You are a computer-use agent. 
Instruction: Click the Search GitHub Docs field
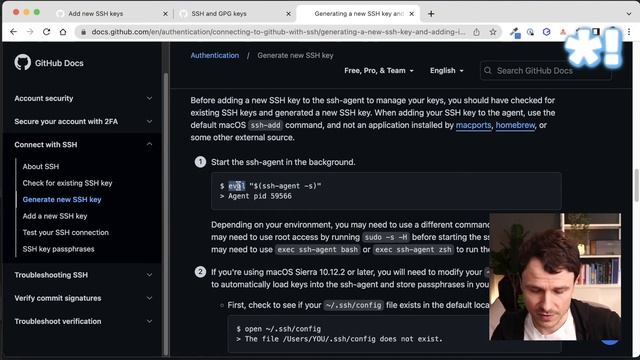tap(546, 71)
